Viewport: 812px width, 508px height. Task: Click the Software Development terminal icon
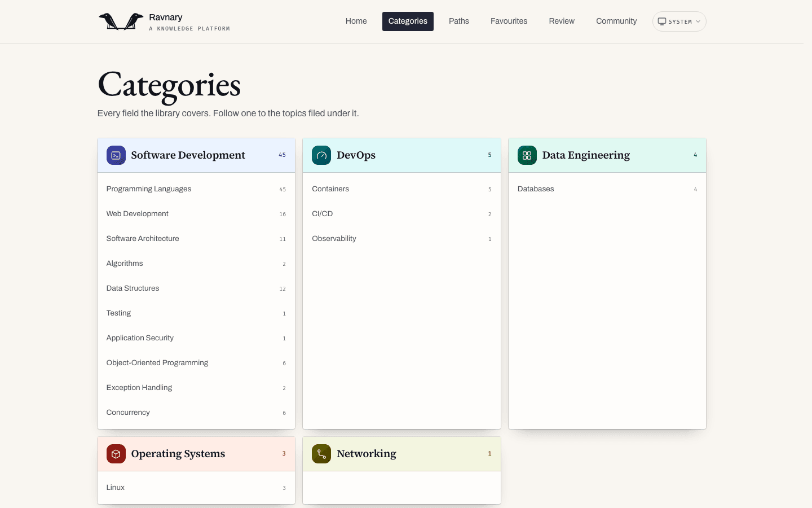[116, 155]
